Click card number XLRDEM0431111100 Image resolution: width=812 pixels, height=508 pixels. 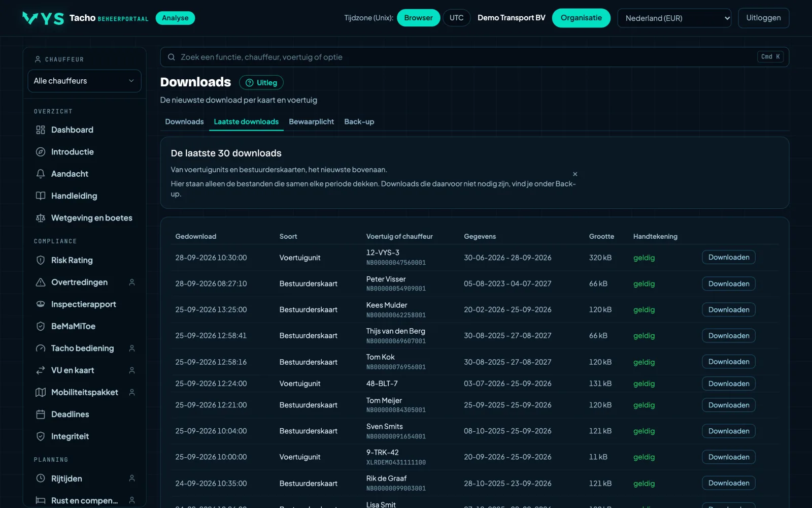[396, 463]
